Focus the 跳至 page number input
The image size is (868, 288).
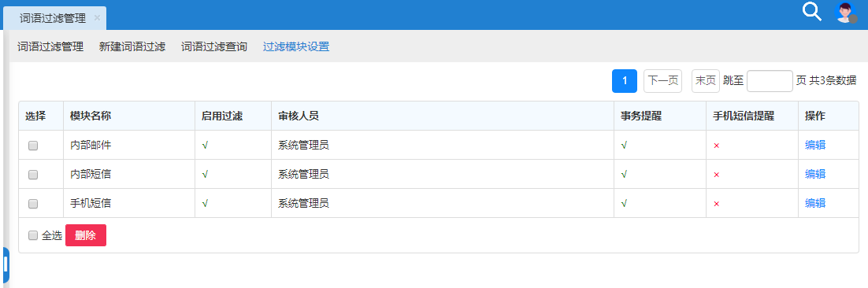coord(770,81)
